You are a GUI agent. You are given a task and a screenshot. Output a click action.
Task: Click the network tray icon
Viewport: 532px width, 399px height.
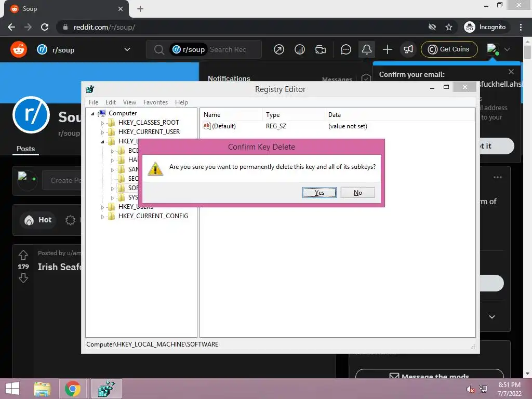point(483,389)
